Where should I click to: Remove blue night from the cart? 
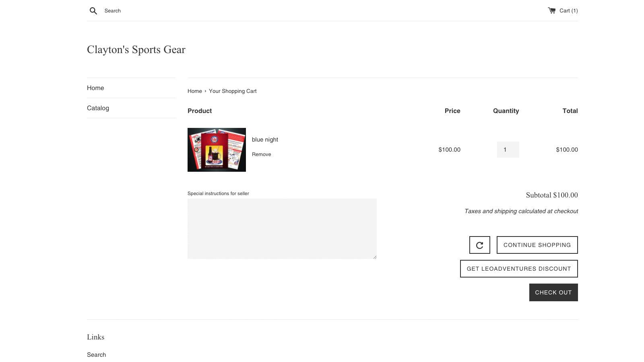tap(261, 154)
